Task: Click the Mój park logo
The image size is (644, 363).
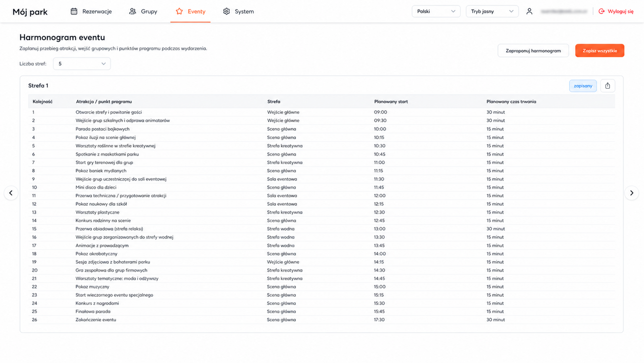Action: 30,12
